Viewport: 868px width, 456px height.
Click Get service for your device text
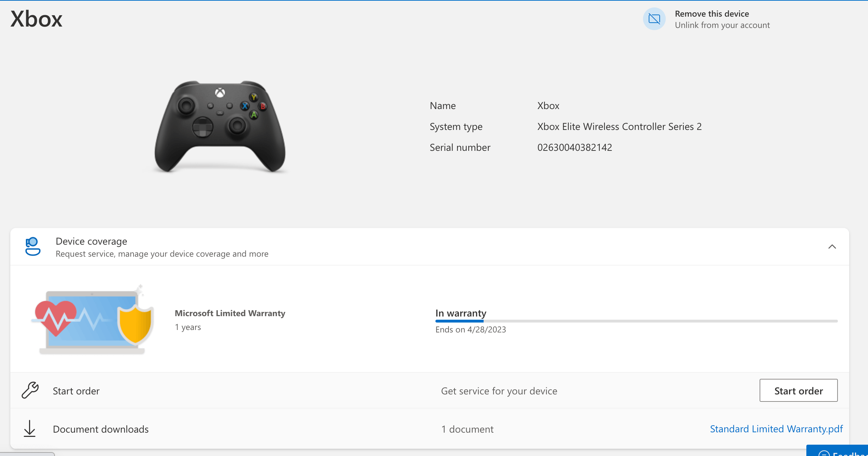499,391
